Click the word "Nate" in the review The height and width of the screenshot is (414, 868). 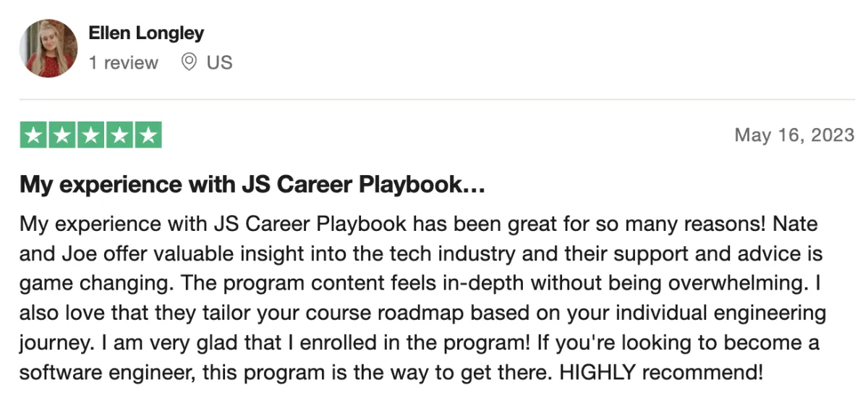pyautogui.click(x=795, y=224)
